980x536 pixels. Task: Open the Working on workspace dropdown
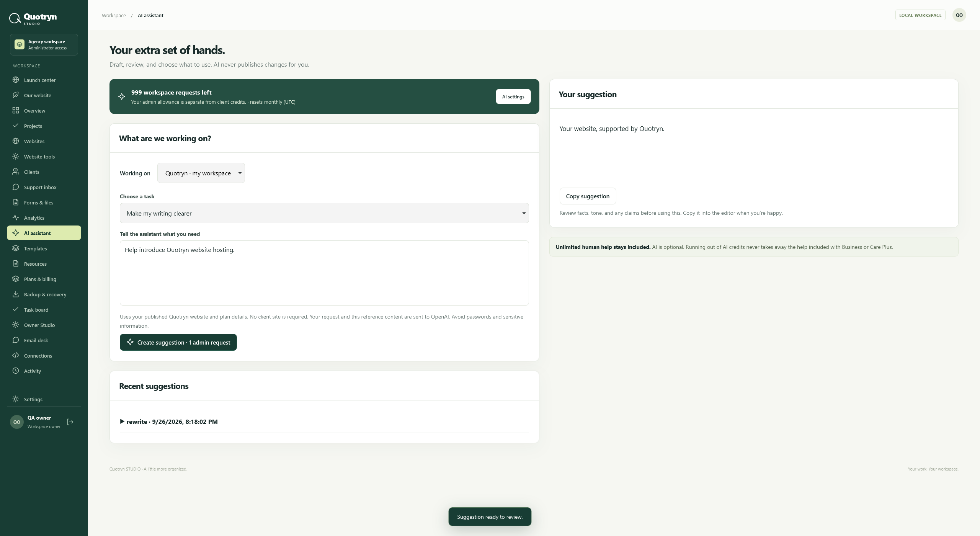[x=201, y=173]
